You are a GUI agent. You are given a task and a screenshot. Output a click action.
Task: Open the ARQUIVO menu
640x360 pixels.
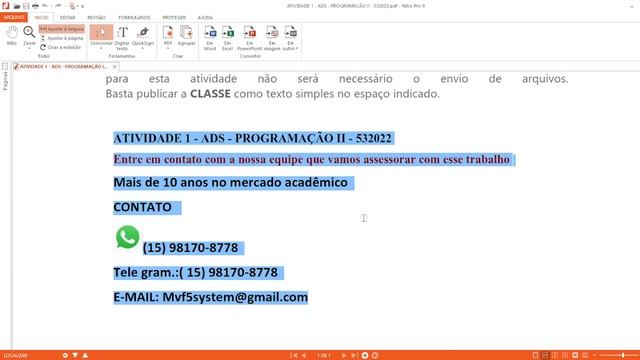(x=14, y=17)
